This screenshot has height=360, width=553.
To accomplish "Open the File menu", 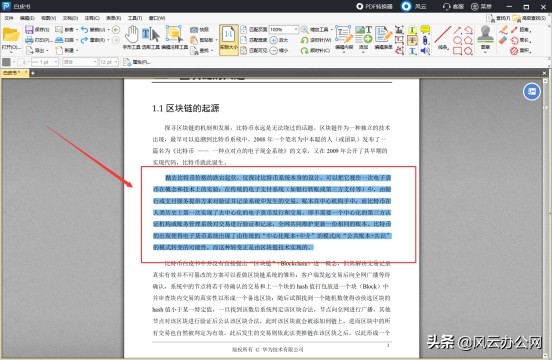I will [x=8, y=18].
